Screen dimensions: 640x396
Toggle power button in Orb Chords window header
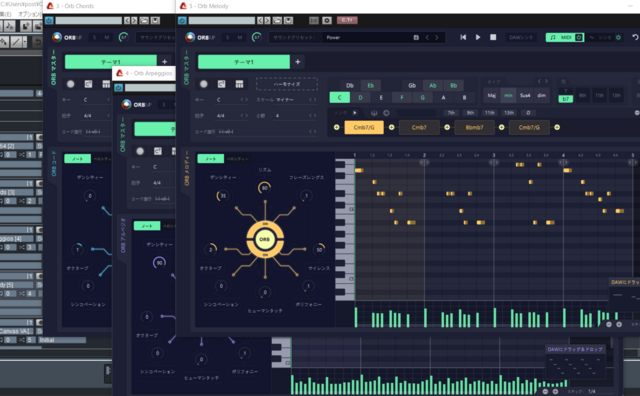pyautogui.click(x=49, y=20)
